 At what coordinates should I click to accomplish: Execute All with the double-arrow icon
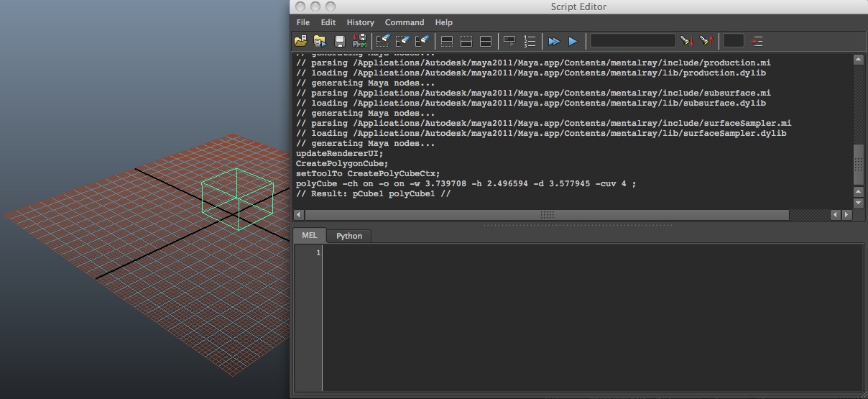(553, 41)
